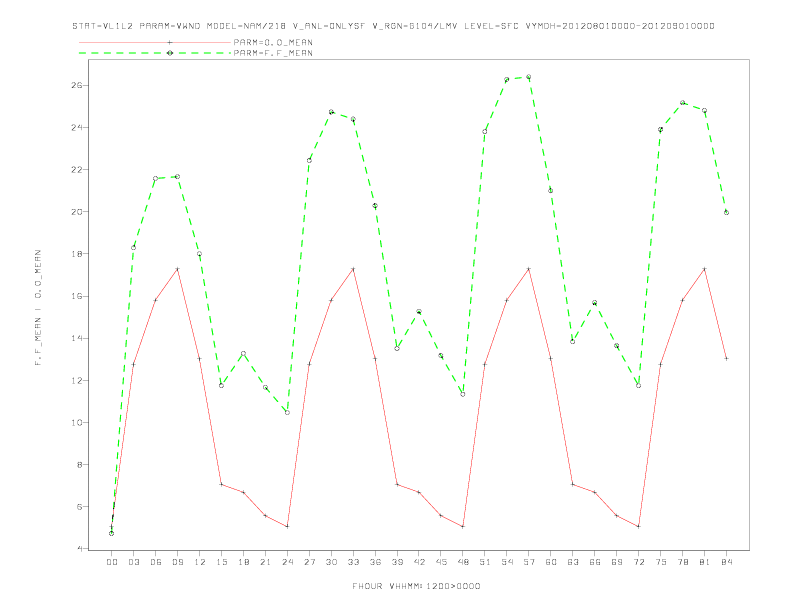Click y-axis tick label 20
Screen dimensions: 792x612
pos(76,212)
